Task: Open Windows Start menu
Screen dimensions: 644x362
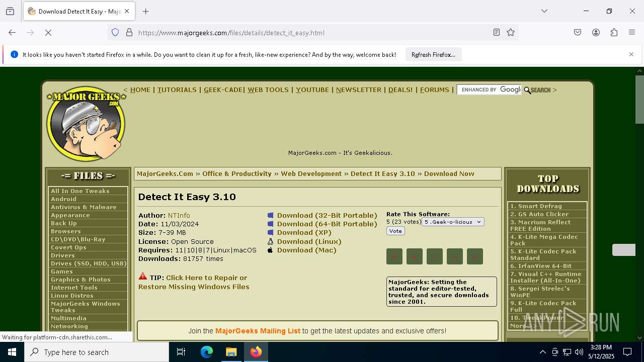Action: click(12, 352)
